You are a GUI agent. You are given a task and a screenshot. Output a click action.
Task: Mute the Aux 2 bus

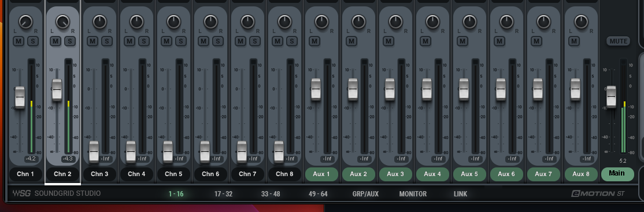pyautogui.click(x=351, y=41)
